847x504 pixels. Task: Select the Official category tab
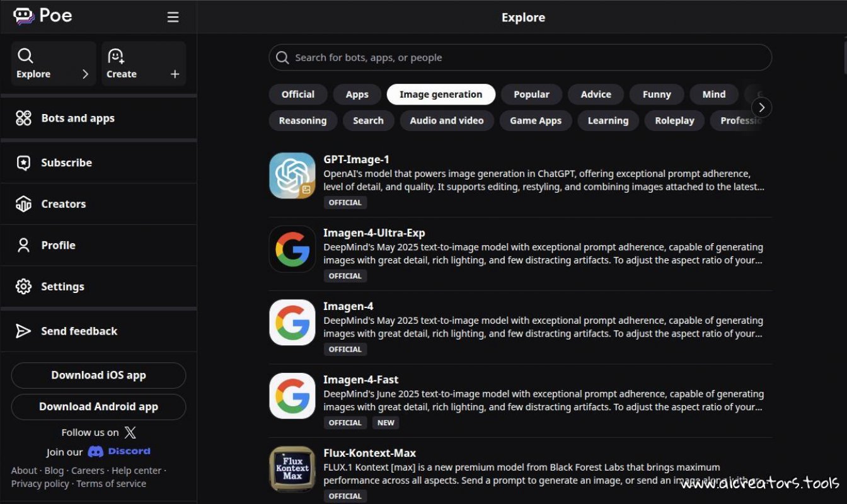click(297, 94)
